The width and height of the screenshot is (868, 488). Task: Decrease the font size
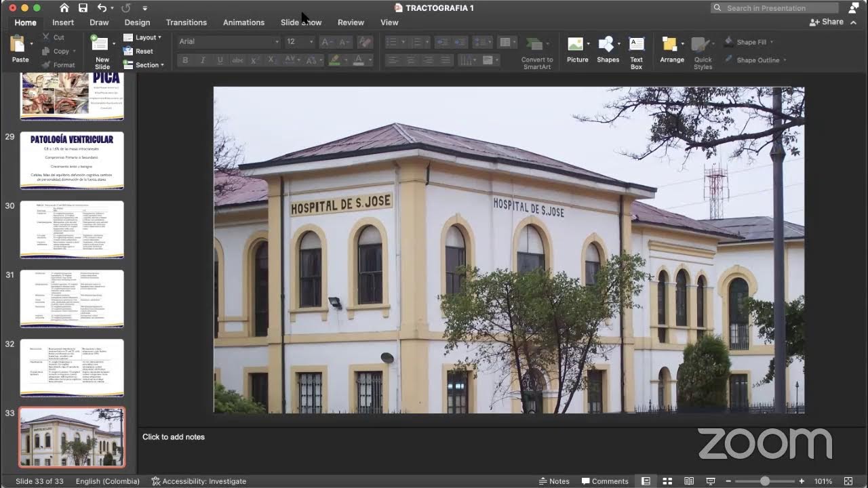344,41
